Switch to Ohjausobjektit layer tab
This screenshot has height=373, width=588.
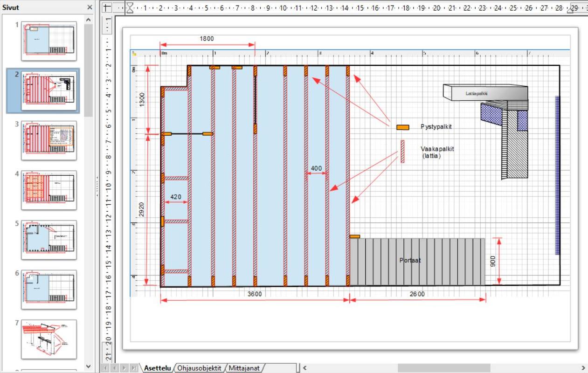click(x=199, y=368)
